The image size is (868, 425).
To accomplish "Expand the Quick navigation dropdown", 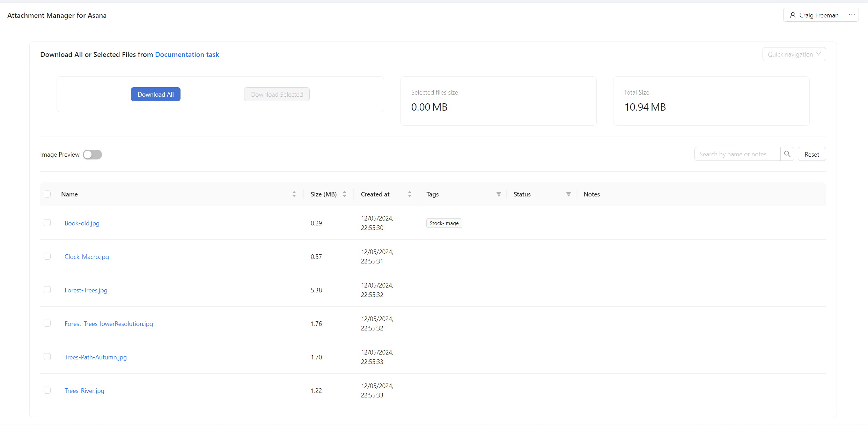I will (x=794, y=54).
